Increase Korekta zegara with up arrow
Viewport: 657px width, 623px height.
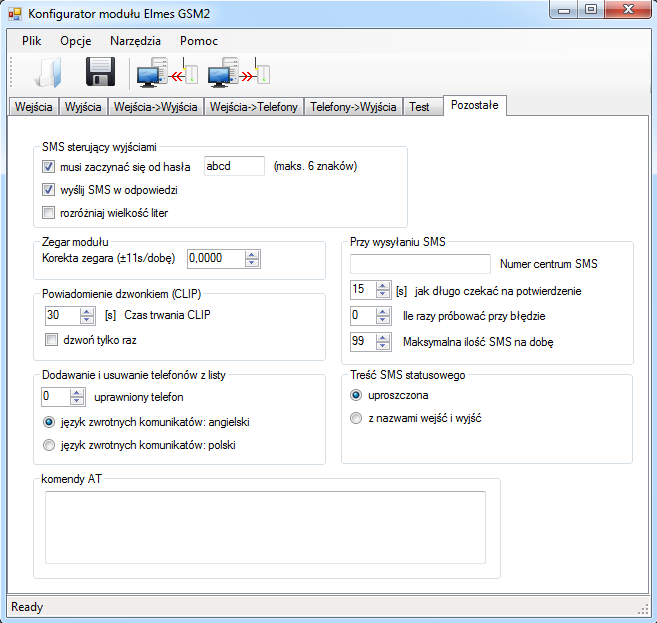(x=252, y=255)
